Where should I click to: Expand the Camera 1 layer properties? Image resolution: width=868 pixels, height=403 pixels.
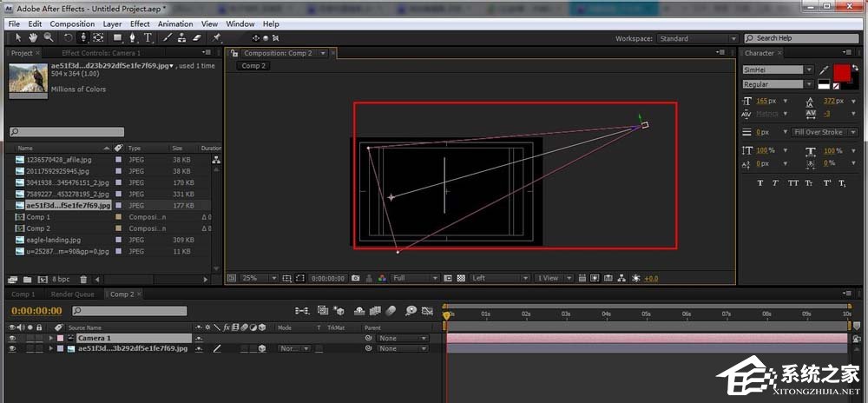pyautogui.click(x=51, y=338)
